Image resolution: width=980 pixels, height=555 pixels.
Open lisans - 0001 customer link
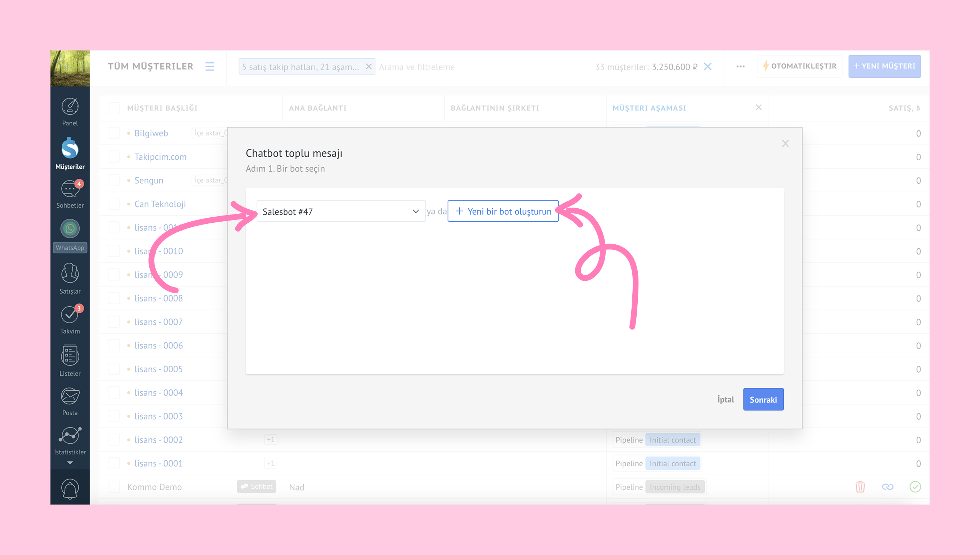[159, 463]
